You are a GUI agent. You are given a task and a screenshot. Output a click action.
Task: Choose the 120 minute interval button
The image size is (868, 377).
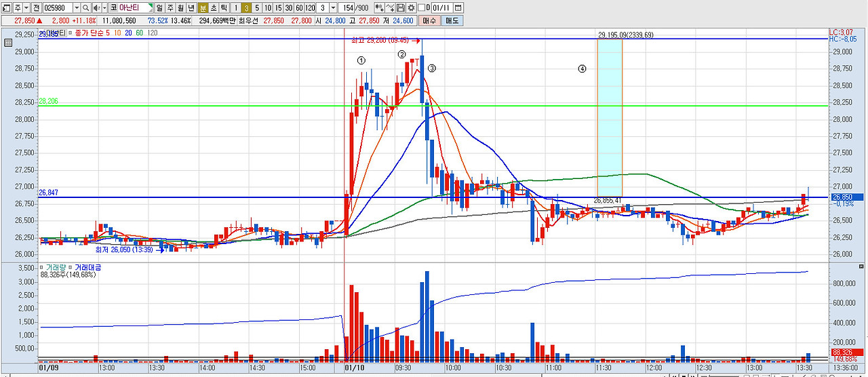click(x=310, y=8)
